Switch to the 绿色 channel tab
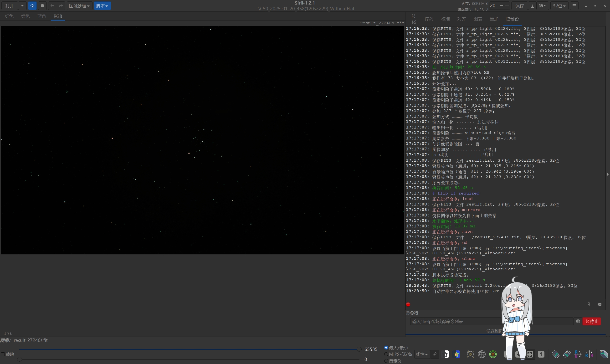This screenshot has width=610, height=364. [25, 16]
